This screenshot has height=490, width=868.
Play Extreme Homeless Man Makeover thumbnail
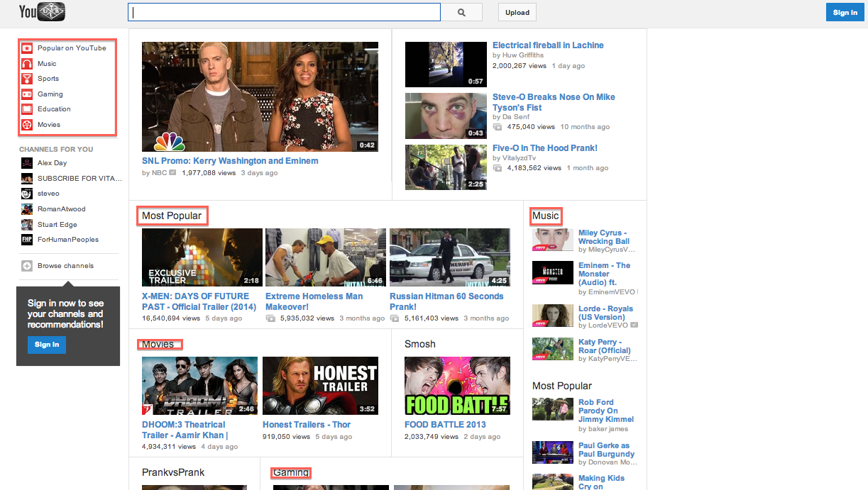(x=326, y=257)
